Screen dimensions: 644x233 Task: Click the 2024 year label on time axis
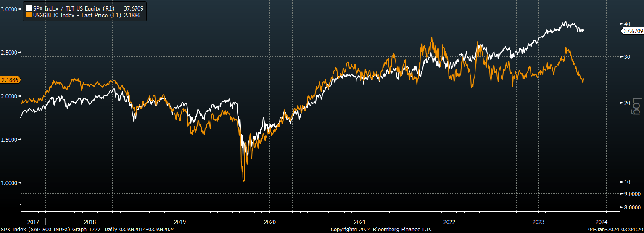point(602,222)
